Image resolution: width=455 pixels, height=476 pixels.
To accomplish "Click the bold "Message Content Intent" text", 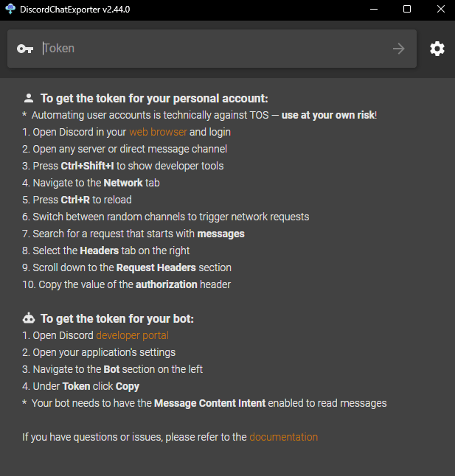I will coord(210,403).
